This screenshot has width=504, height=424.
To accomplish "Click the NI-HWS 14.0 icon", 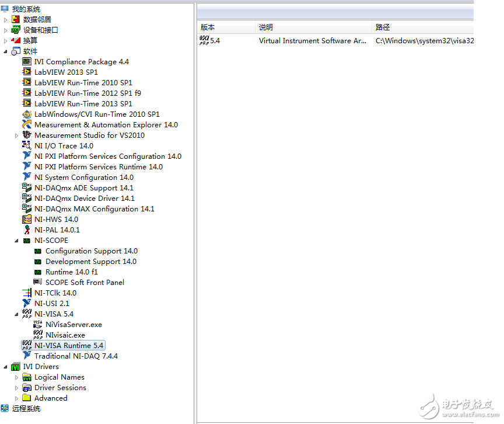I will [27, 220].
